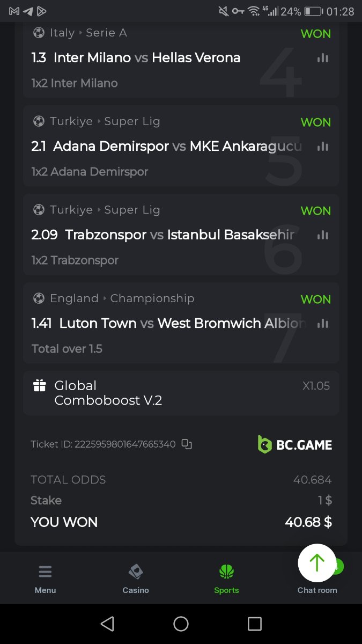Screen dimensions: 362x644
Task: Open the Chat room tab
Action: 317,589
